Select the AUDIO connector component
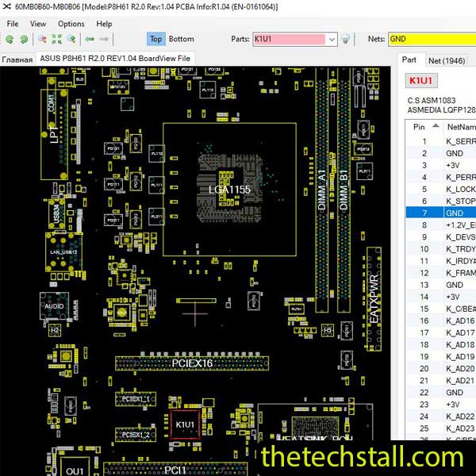 [x=54, y=306]
